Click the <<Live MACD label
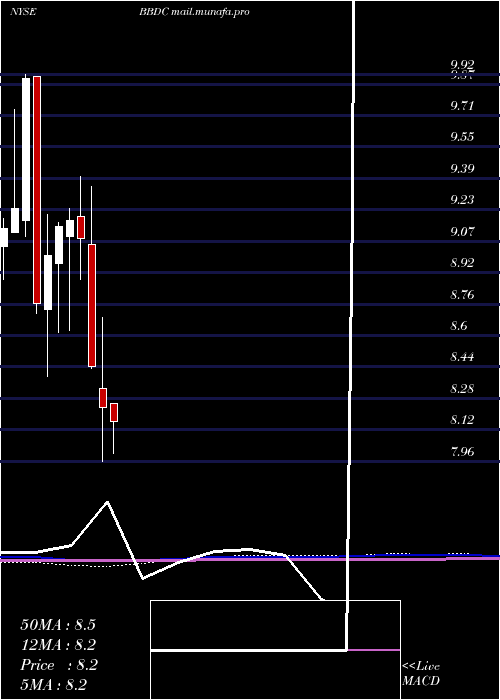Viewport: 500px width, 700px height. [421, 673]
